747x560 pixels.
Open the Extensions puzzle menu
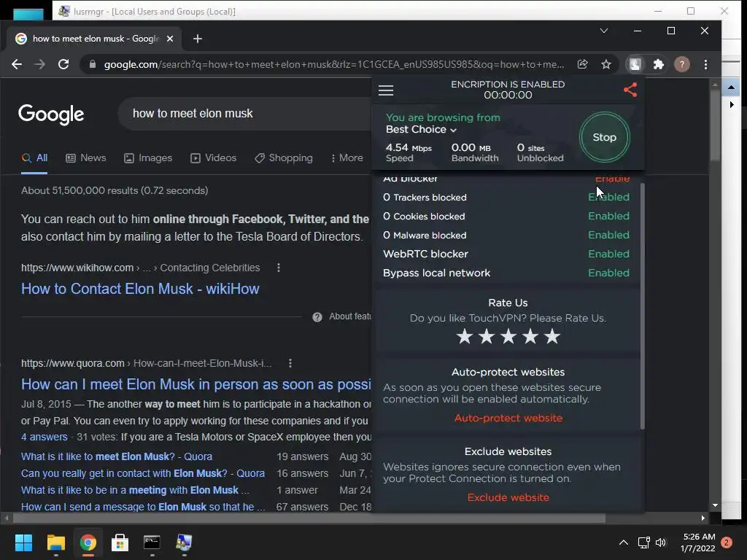coord(659,64)
